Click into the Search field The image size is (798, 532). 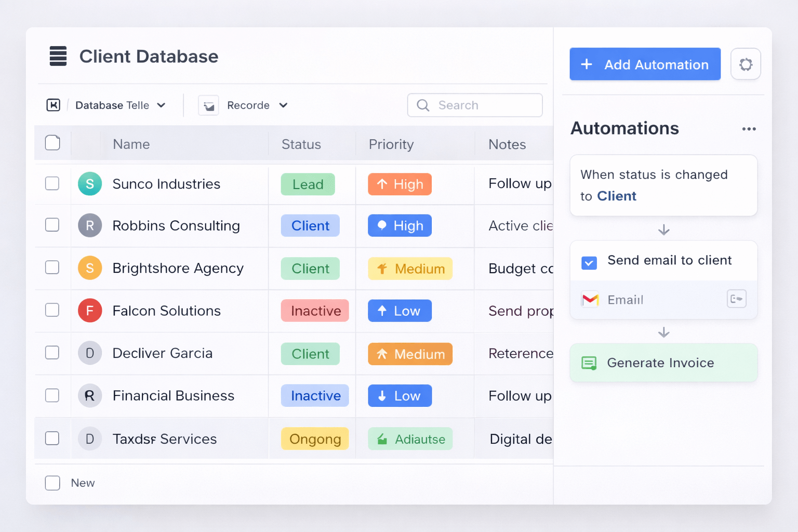[475, 105]
